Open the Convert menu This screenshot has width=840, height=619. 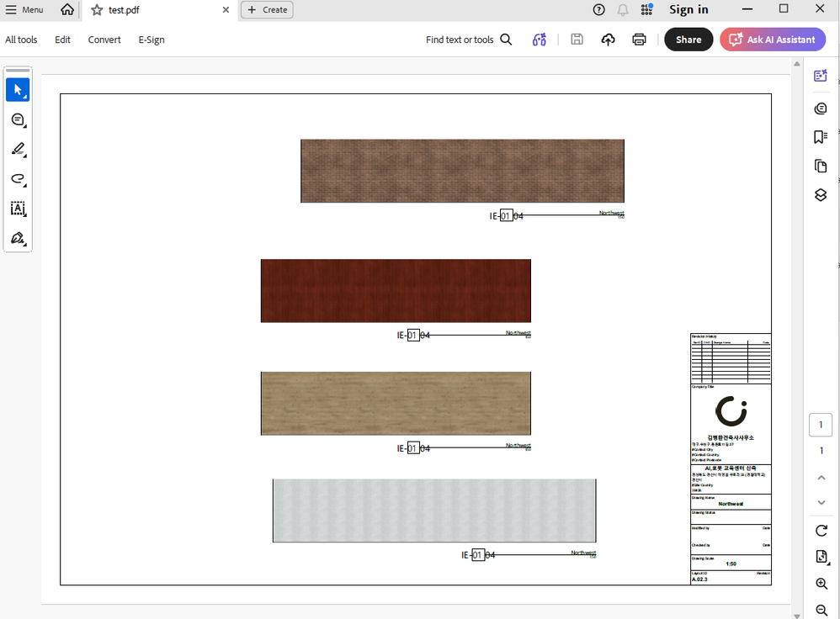click(x=104, y=40)
